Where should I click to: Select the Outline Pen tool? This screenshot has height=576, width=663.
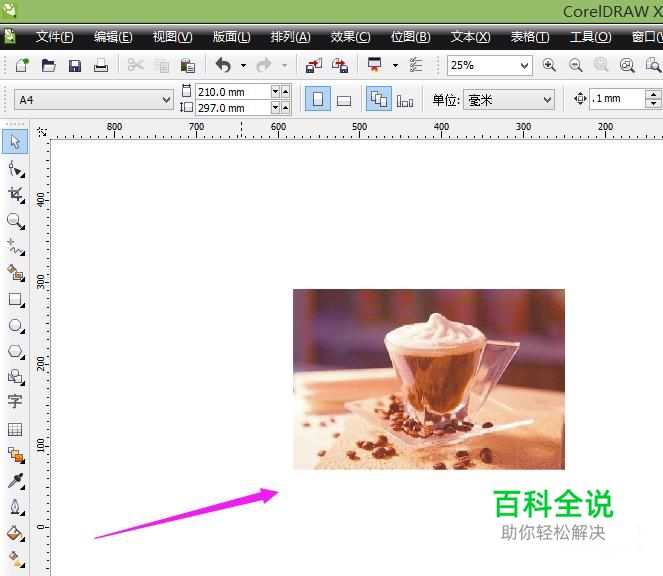point(16,507)
